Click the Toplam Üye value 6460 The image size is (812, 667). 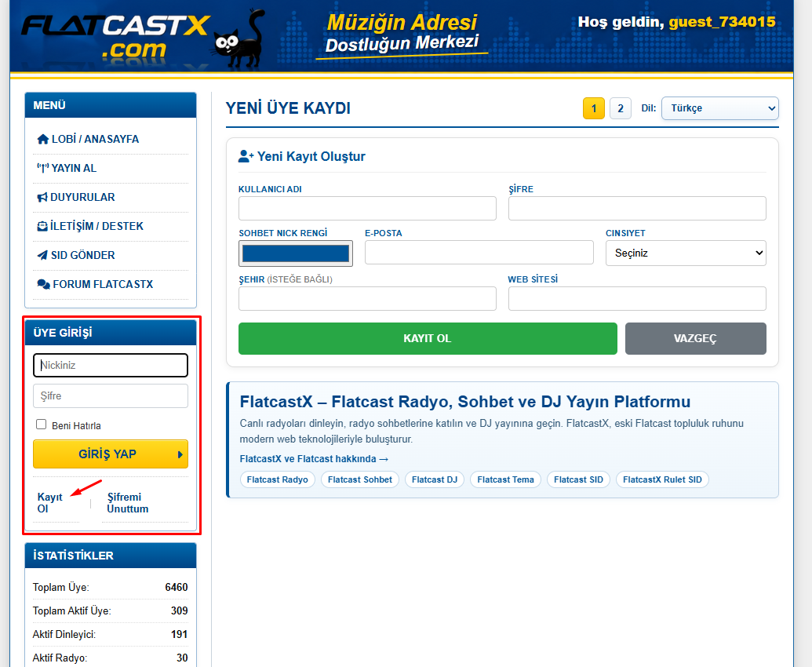[x=176, y=587]
